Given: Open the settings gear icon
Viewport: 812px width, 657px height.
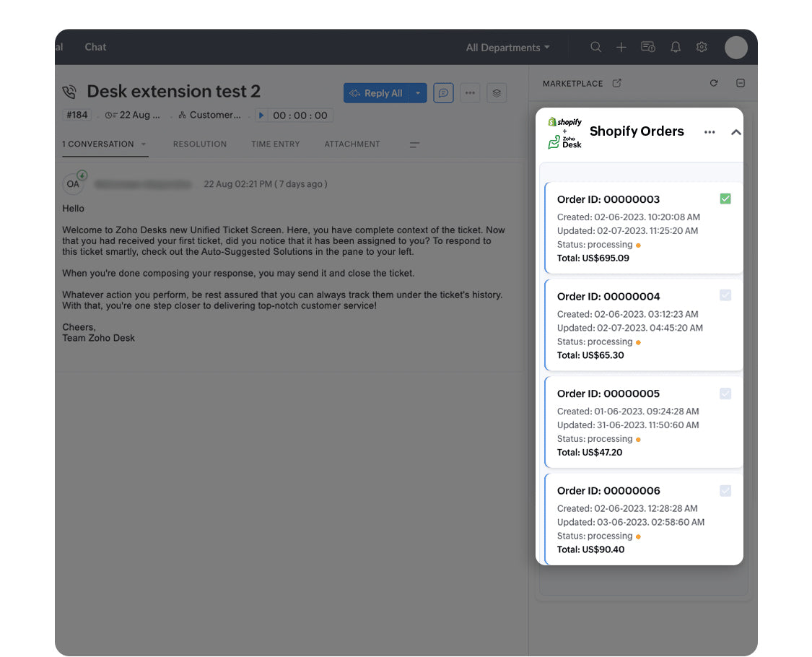Looking at the screenshot, I should click(702, 47).
